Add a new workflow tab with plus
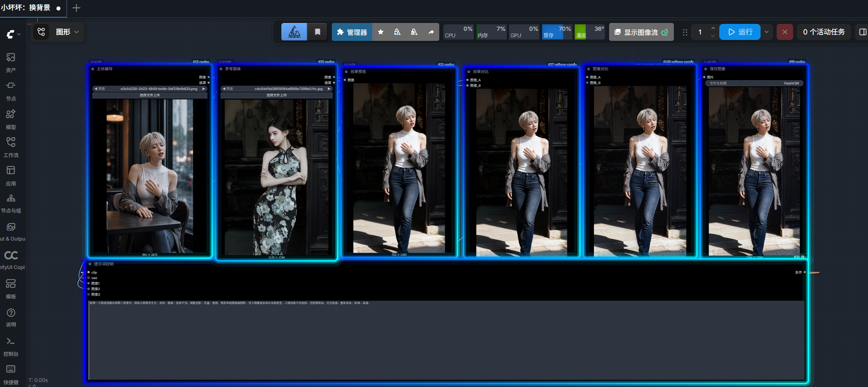This screenshot has height=387, width=868. tap(76, 8)
